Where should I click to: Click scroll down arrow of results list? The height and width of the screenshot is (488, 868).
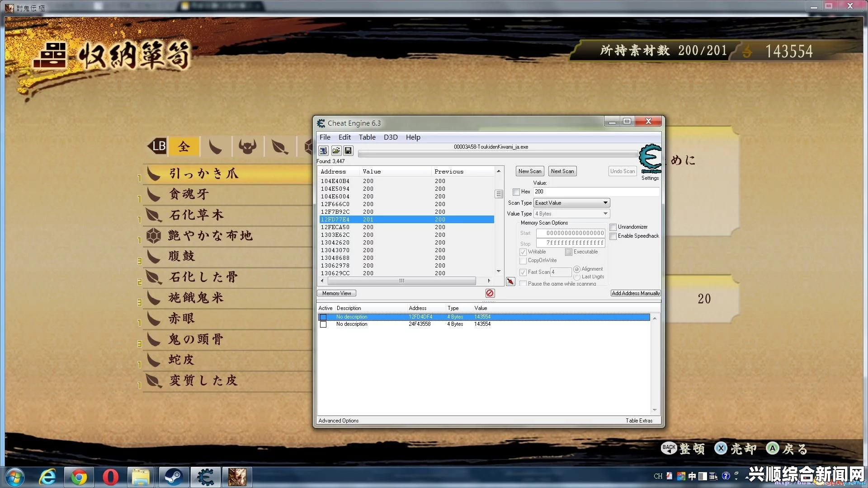(x=499, y=272)
